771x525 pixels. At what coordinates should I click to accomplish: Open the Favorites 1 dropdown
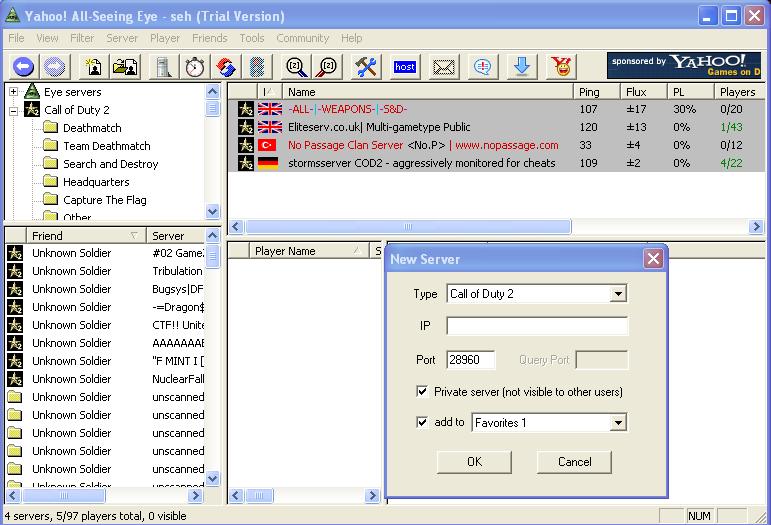[618, 422]
